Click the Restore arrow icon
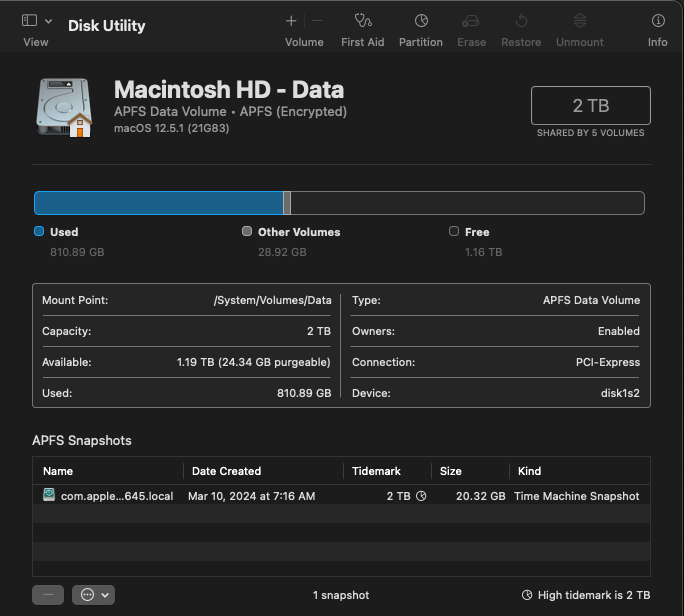 click(x=521, y=21)
